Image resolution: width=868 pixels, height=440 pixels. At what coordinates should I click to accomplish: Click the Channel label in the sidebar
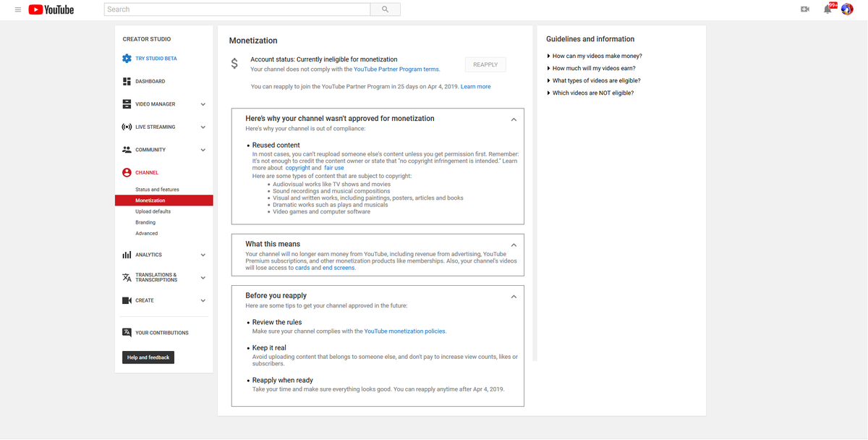point(147,172)
